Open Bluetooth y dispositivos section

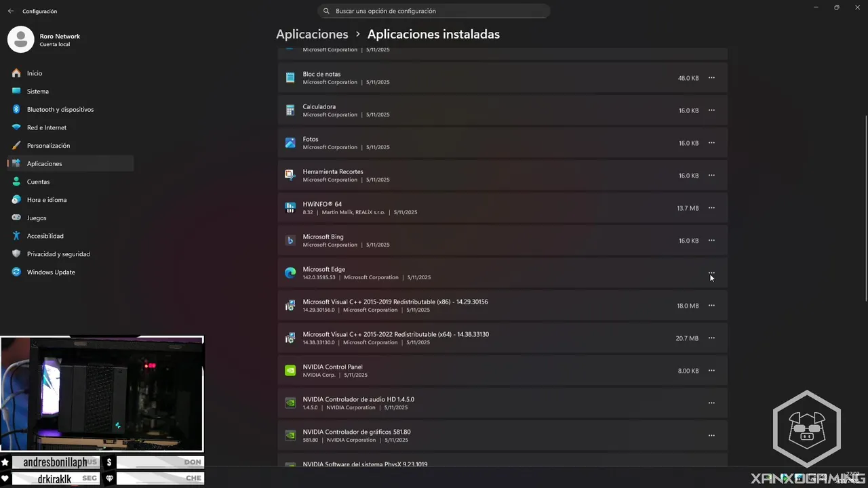71,109
